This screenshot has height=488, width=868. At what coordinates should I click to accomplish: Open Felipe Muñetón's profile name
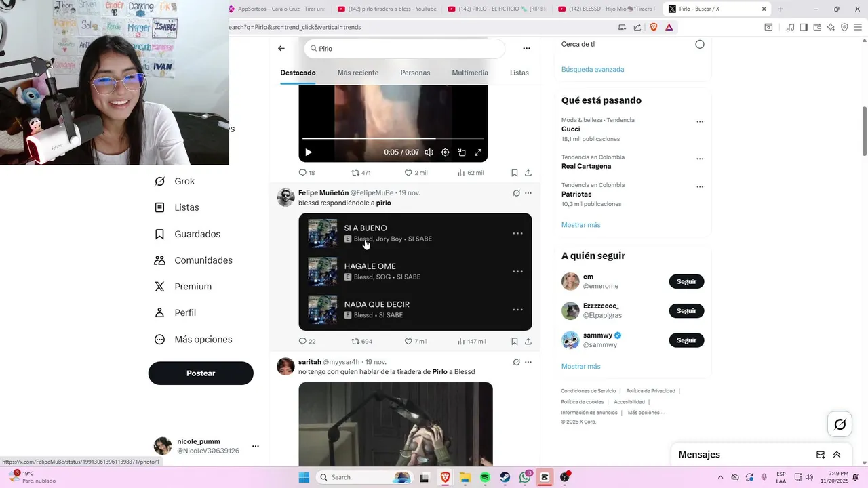tap(323, 193)
